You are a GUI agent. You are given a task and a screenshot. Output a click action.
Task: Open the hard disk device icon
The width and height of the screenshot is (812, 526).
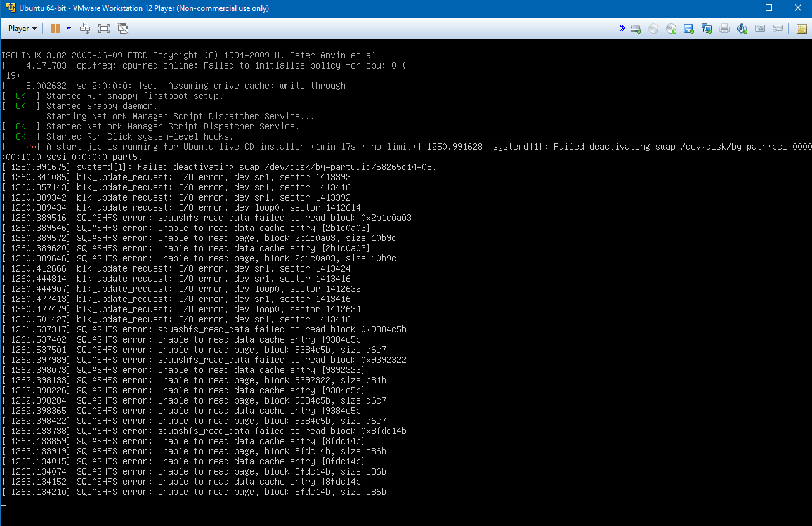pos(635,29)
